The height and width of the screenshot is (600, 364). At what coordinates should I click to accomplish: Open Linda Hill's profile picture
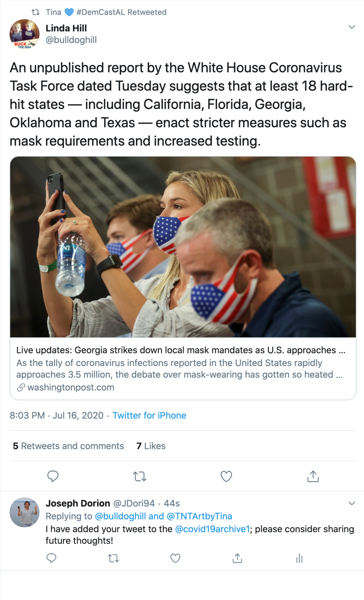(x=24, y=34)
